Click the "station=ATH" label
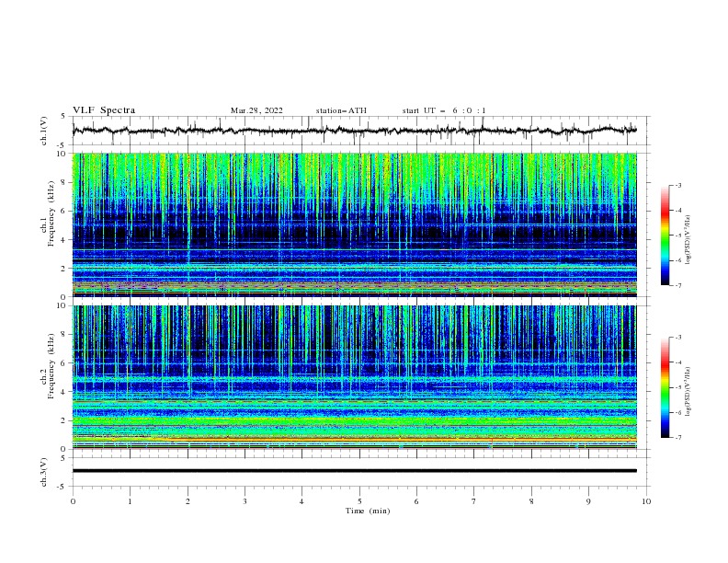728x563 pixels. pos(341,110)
